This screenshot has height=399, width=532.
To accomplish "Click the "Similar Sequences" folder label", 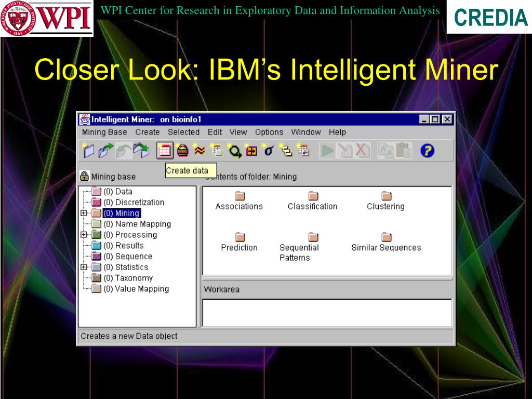I will tap(386, 248).
